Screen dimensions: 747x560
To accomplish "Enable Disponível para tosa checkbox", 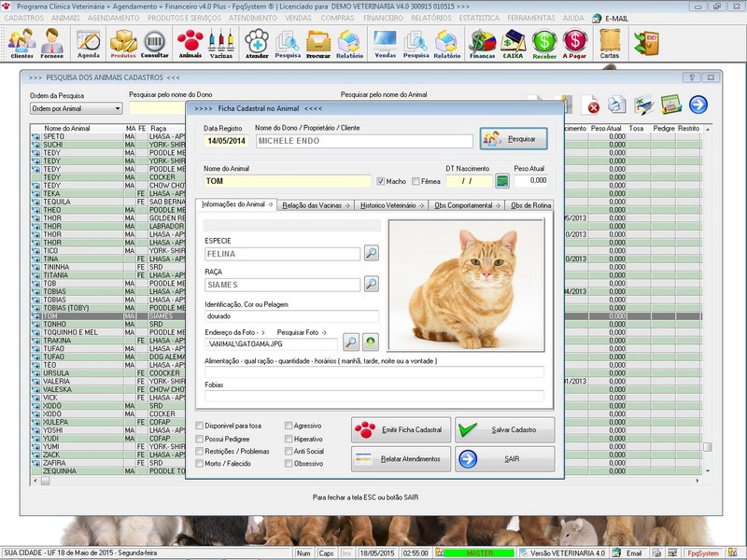I will coord(200,426).
